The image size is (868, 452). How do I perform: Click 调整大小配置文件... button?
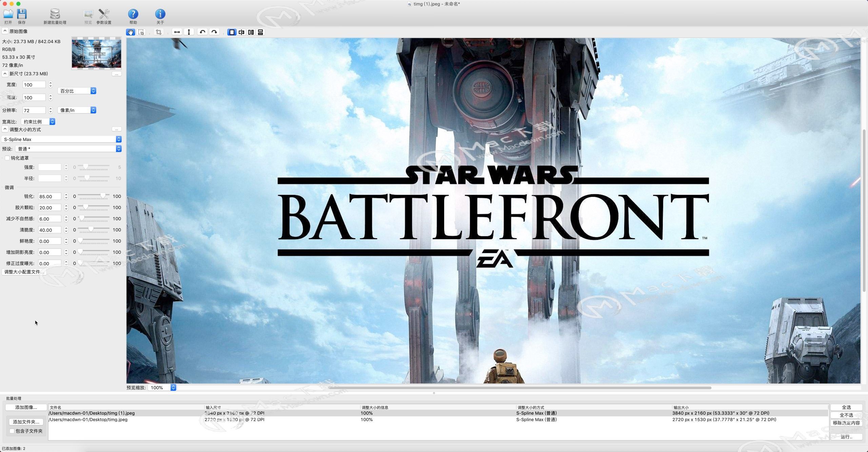click(x=24, y=272)
